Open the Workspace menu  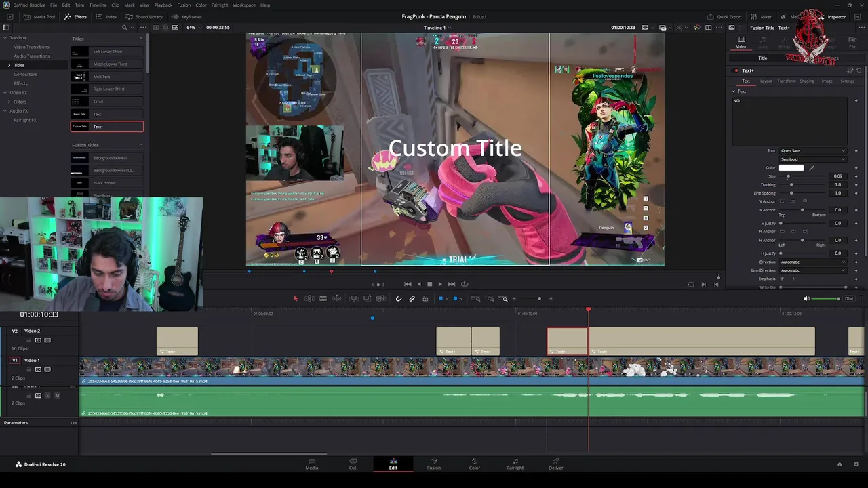pos(244,5)
